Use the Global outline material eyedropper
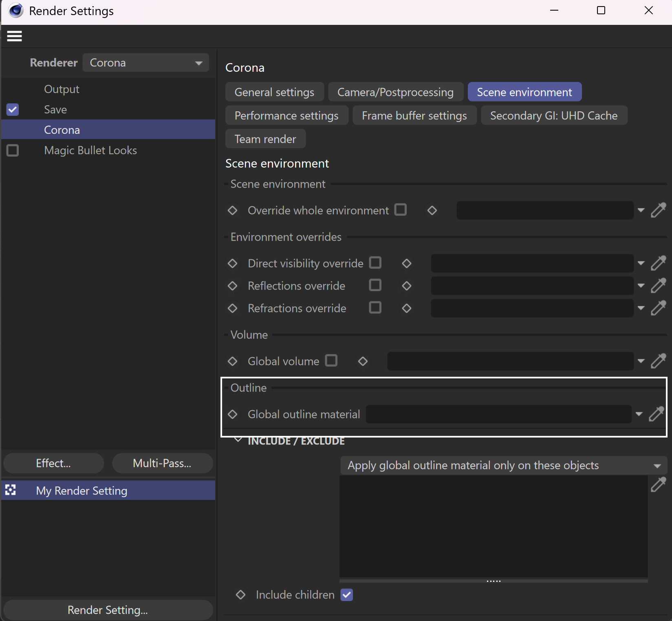 pyautogui.click(x=657, y=414)
